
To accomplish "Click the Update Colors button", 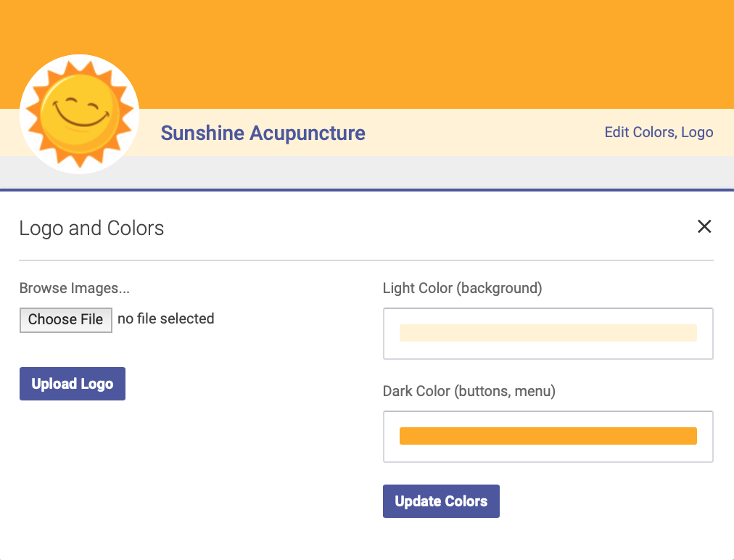I will click(x=441, y=501).
